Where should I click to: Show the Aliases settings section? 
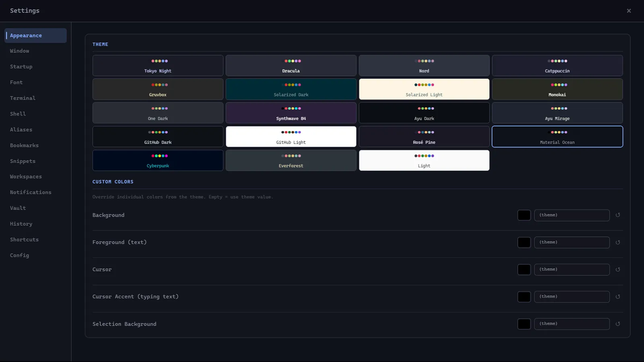[35, 130]
